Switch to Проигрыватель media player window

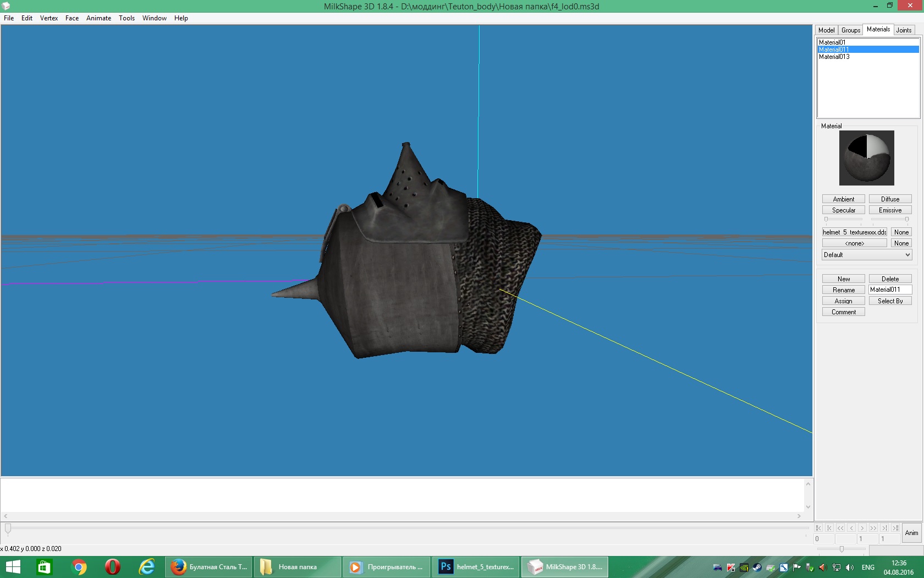(x=387, y=567)
